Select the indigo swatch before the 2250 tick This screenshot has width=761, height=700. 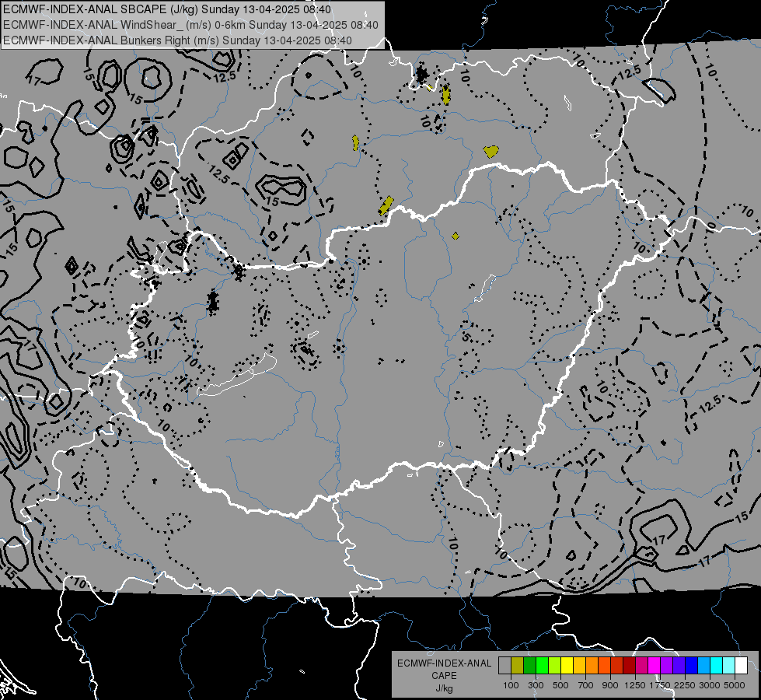(x=679, y=666)
